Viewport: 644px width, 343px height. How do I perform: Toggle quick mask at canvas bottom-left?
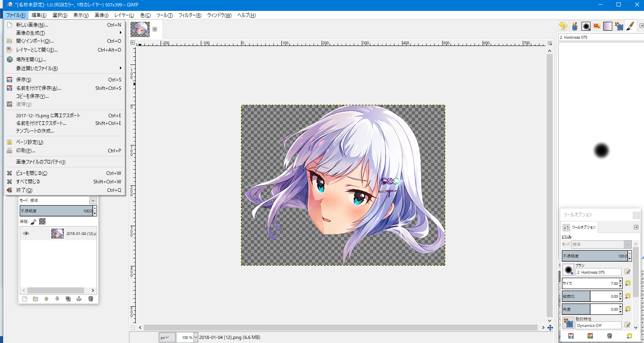point(133,328)
